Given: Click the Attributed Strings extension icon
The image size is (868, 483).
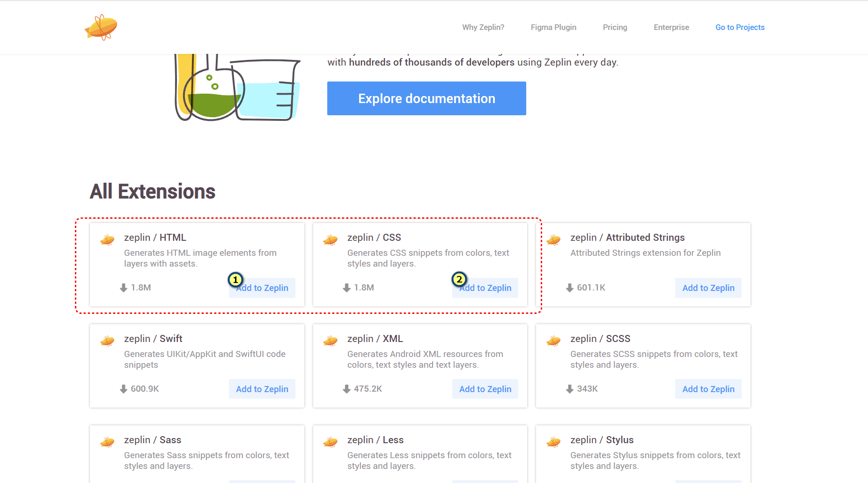Looking at the screenshot, I should click(553, 240).
